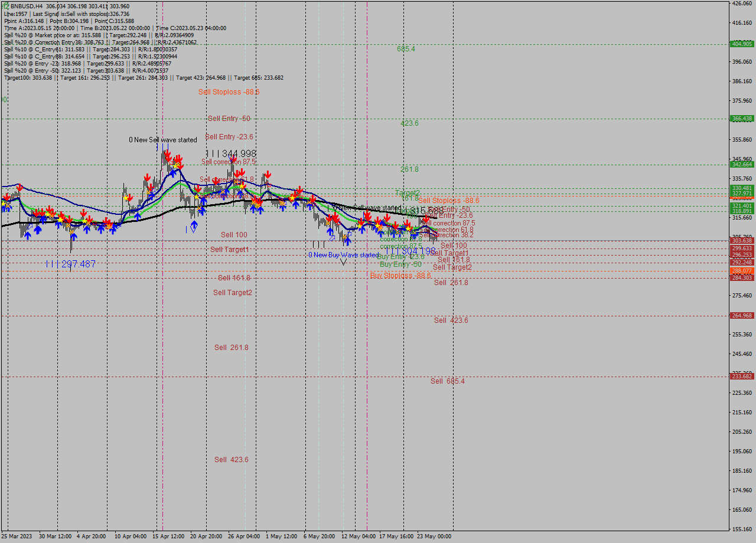Click the "25 Mar 2023" date label
This screenshot has height=543, width=756.
tap(15, 537)
